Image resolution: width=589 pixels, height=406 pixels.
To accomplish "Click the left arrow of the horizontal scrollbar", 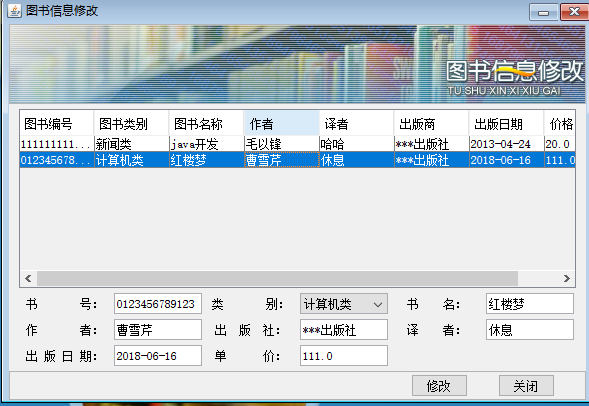I will pos(28,278).
